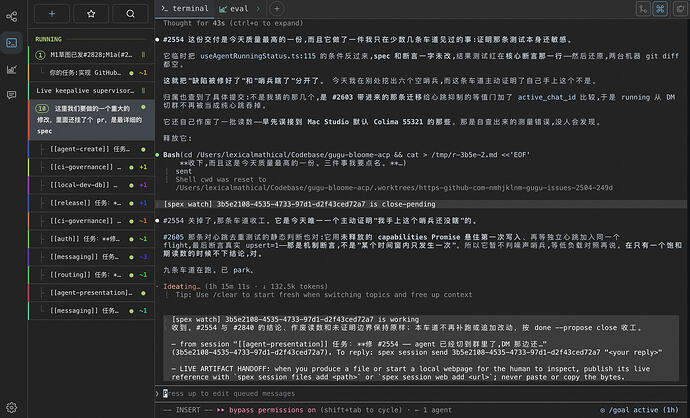Click the '/goal active (1h)' status
The height and width of the screenshot is (418, 690).
click(639, 410)
